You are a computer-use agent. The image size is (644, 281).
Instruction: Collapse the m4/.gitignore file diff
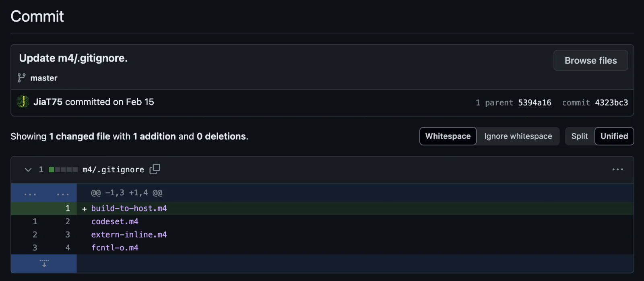[28, 169]
